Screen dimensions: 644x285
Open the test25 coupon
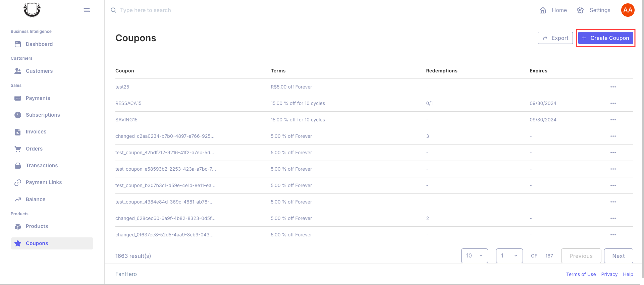click(x=122, y=87)
